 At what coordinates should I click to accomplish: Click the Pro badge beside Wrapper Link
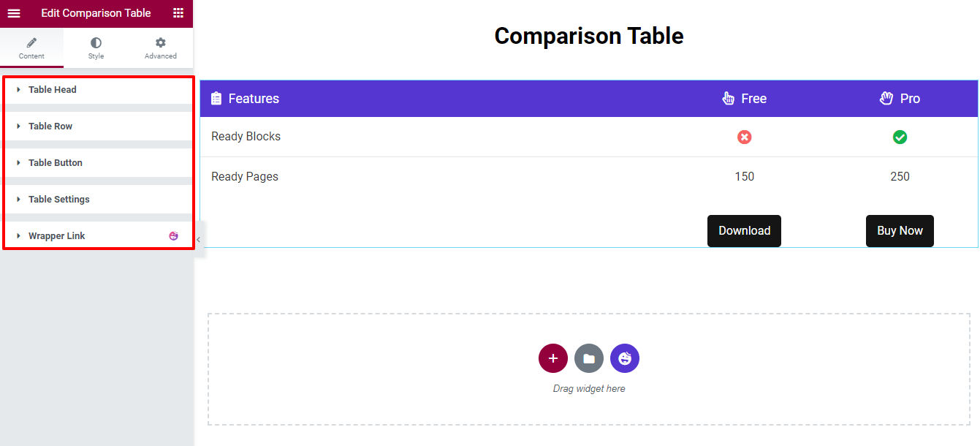[x=173, y=235]
